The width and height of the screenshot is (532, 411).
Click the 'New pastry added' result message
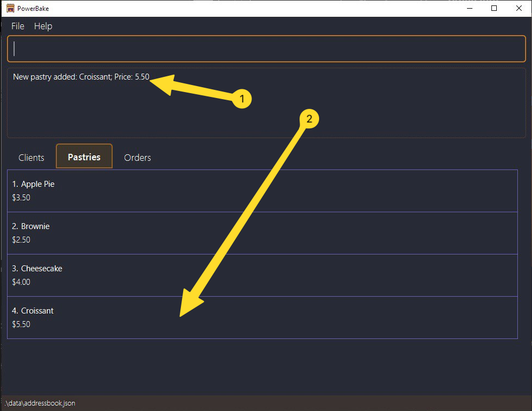pos(81,77)
